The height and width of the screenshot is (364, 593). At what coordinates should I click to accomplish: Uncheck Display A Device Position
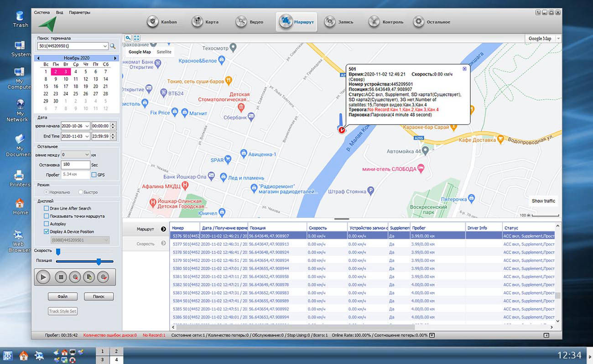[46, 231]
